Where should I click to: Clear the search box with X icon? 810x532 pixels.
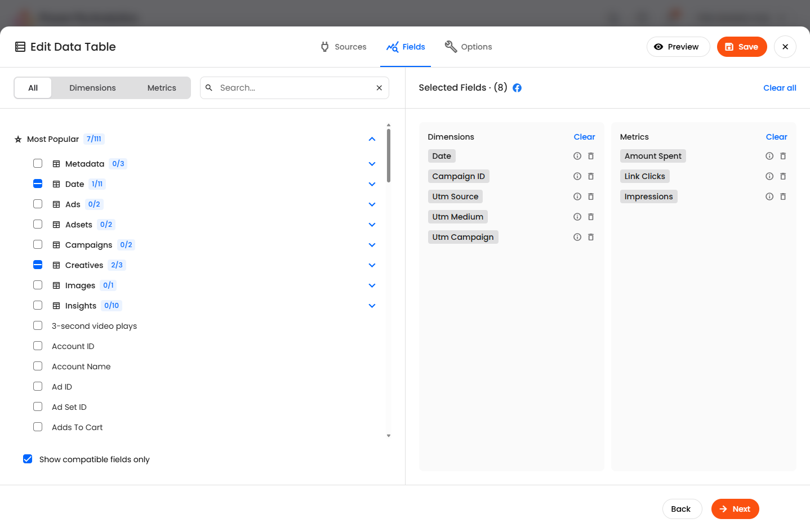(379, 88)
